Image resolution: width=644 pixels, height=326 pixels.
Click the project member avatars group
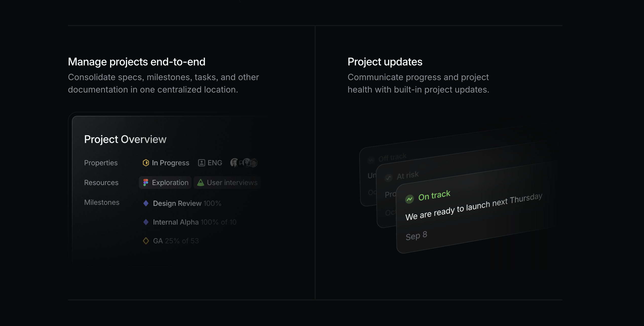(x=244, y=163)
